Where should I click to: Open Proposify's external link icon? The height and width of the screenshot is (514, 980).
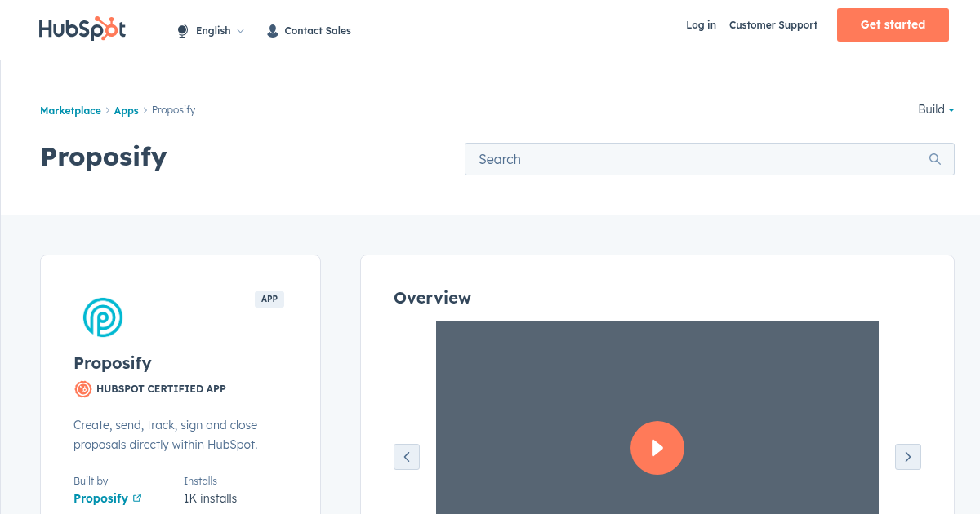[136, 498]
